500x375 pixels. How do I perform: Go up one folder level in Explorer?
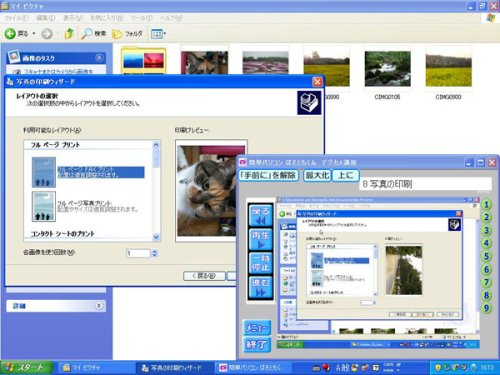69,33
